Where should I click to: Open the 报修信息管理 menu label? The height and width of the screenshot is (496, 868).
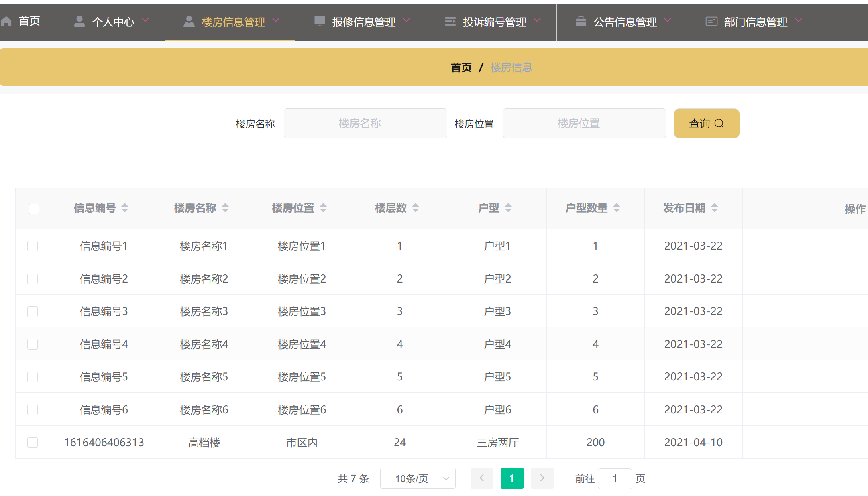(x=364, y=22)
